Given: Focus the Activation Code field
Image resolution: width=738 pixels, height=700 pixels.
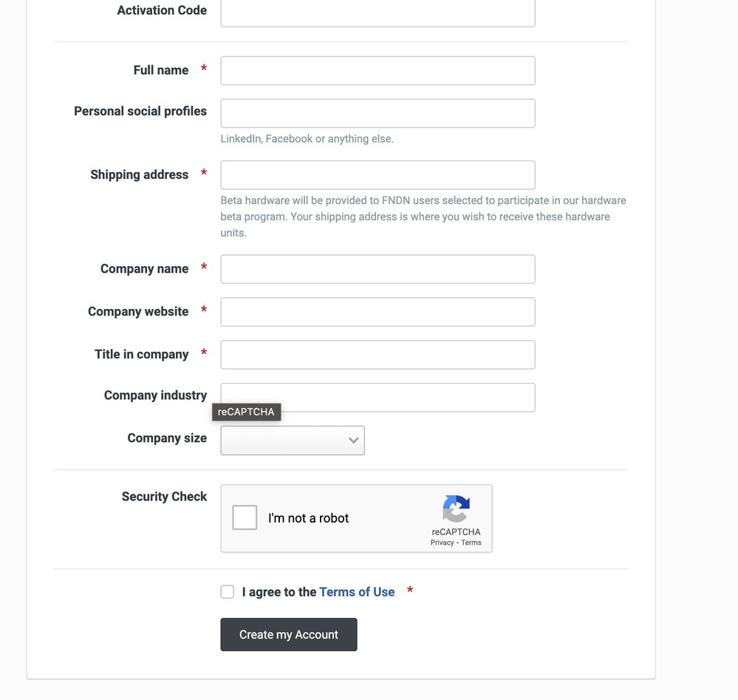Looking at the screenshot, I should pos(377,13).
